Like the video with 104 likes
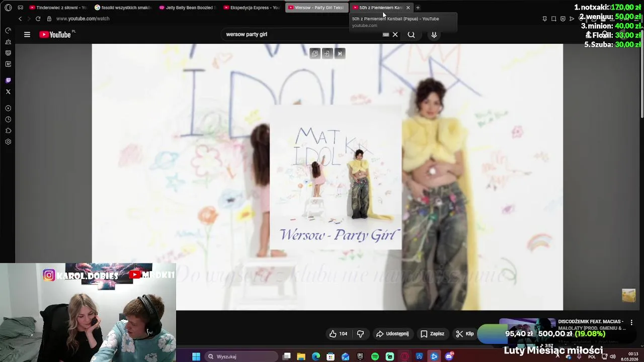Viewport: 644px width, 362px height. click(338, 334)
